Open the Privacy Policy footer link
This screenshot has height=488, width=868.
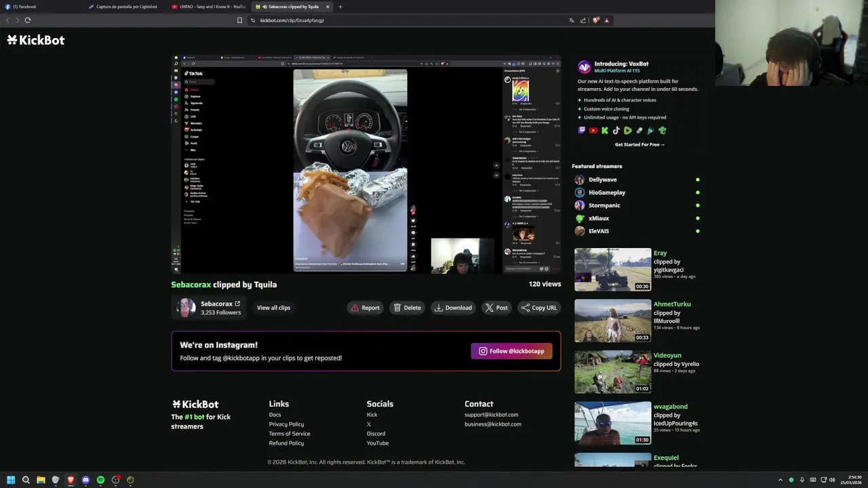tap(286, 424)
